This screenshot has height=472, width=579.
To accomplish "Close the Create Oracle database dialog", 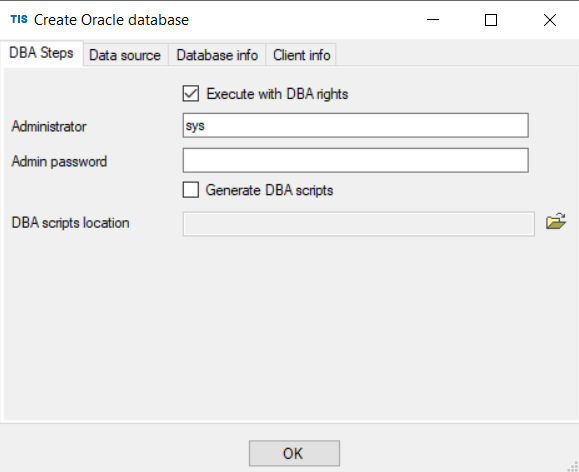I will (x=550, y=20).
